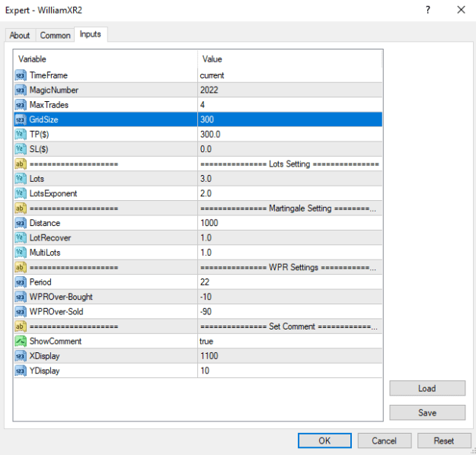
Task: Select the WPROver-Bought variable name
Action: pos(61,297)
